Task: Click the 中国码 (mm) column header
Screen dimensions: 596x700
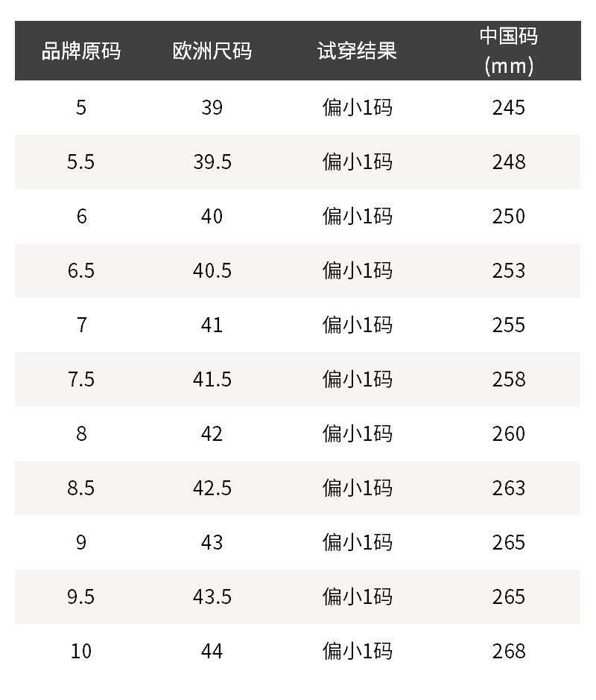Action: point(508,51)
